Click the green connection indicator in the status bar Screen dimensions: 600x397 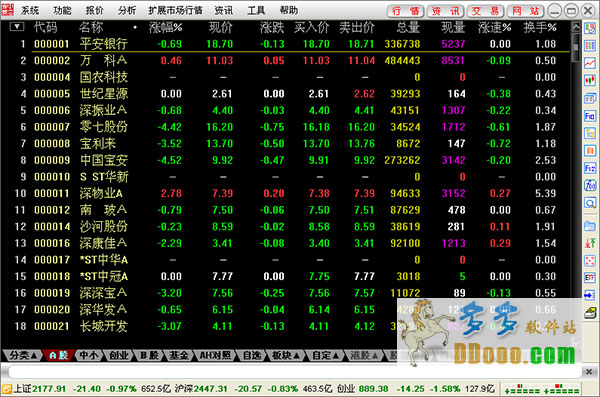click(x=540, y=389)
